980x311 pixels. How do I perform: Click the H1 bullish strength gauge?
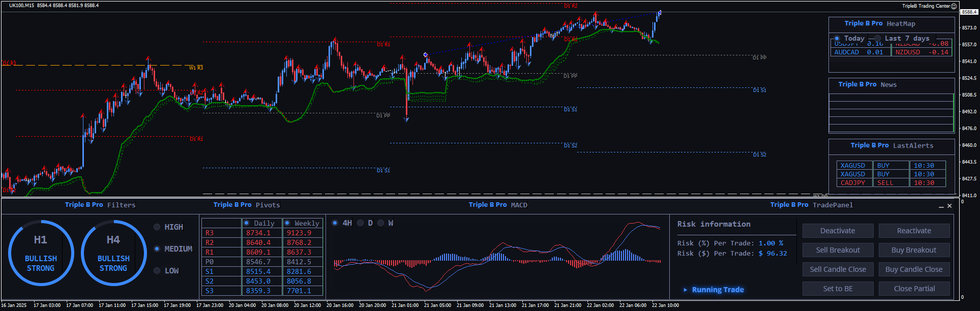(41, 253)
